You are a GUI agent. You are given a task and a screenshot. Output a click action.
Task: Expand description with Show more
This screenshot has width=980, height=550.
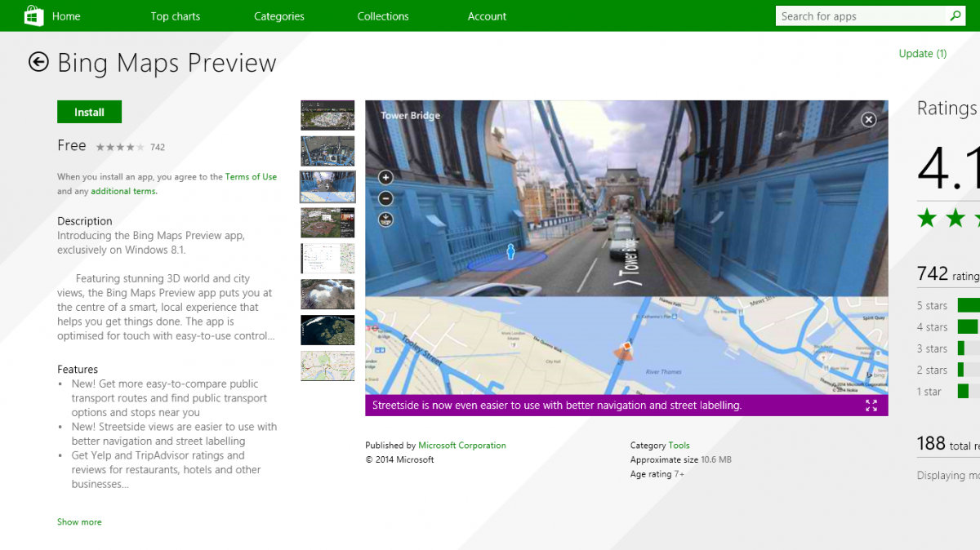pyautogui.click(x=79, y=521)
